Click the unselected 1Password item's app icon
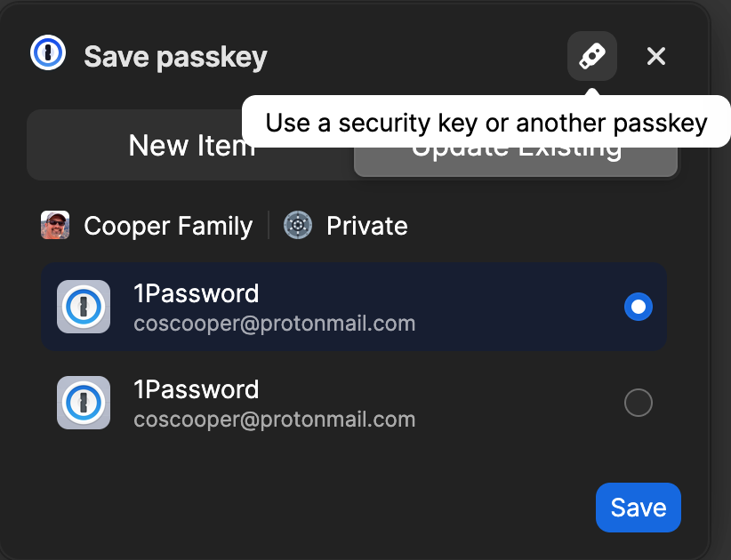Image resolution: width=731 pixels, height=560 pixels. [x=84, y=403]
